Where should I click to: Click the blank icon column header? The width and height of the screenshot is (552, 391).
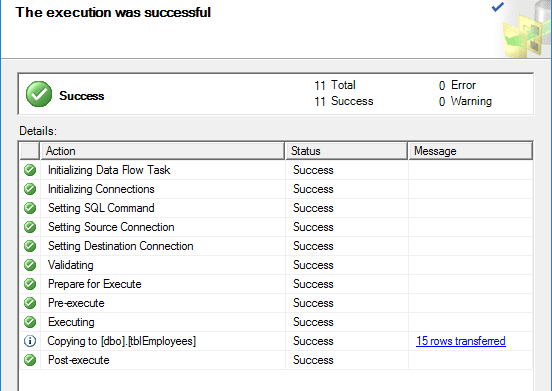click(30, 151)
